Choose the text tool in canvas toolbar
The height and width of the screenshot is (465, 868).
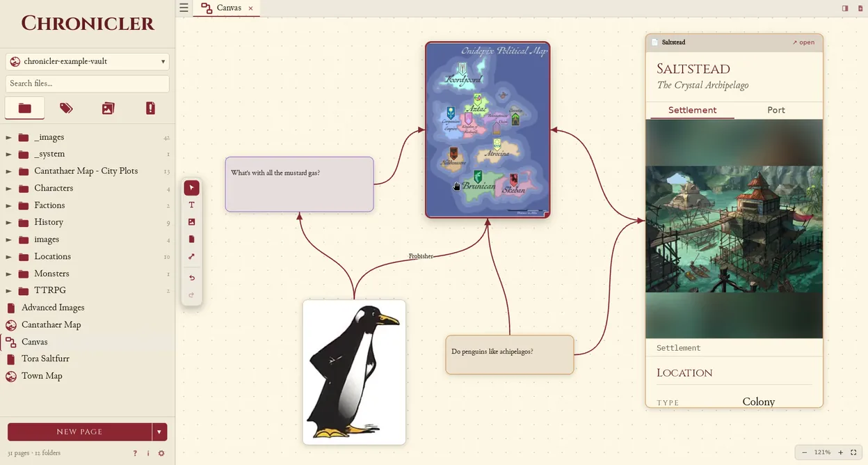(191, 205)
